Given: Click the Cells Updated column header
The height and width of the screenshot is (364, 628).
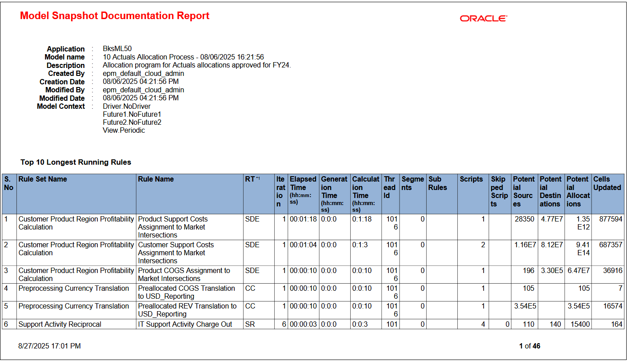Looking at the screenshot, I should (x=607, y=183).
